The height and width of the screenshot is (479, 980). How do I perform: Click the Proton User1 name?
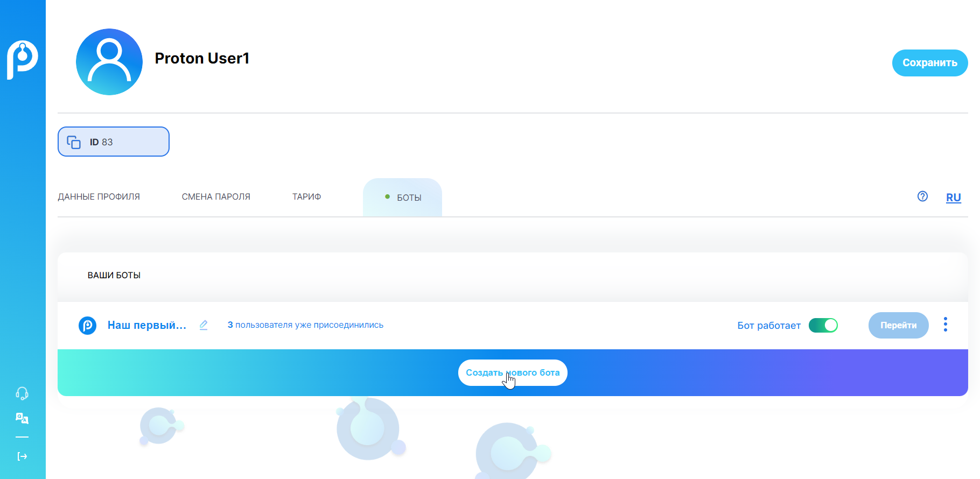pyautogui.click(x=202, y=58)
